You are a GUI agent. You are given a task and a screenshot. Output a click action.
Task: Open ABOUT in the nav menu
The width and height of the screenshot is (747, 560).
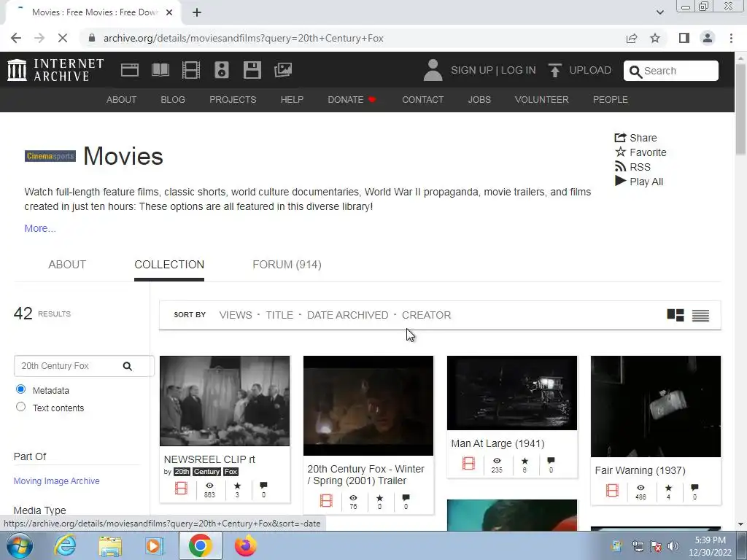[122, 99]
